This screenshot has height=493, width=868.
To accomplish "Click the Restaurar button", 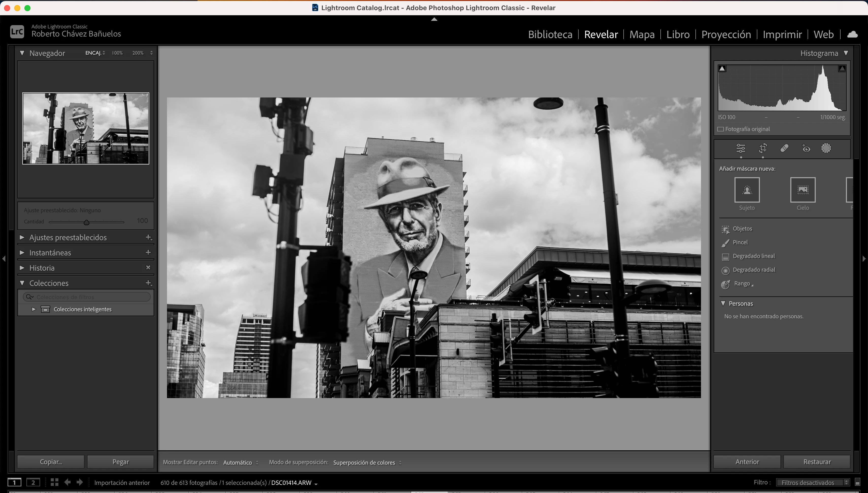I will 816,462.
